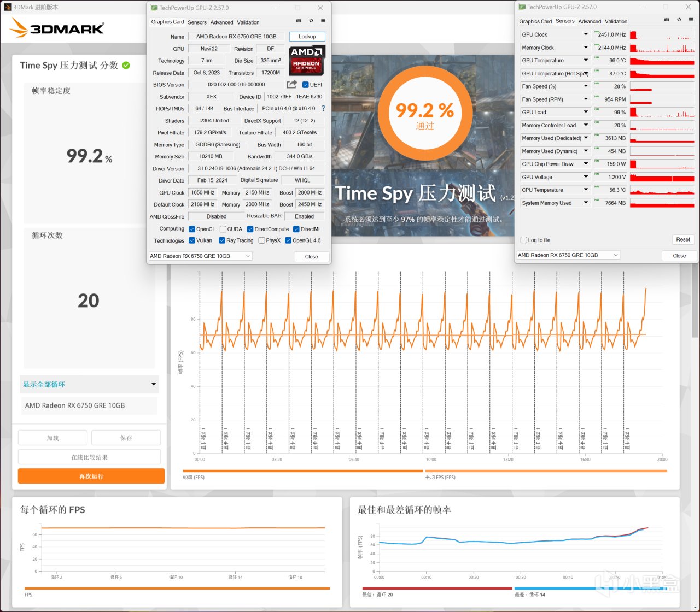This screenshot has height=612, width=700.
Task: Click the GPU Voltage history graph
Action: pyautogui.click(x=662, y=177)
